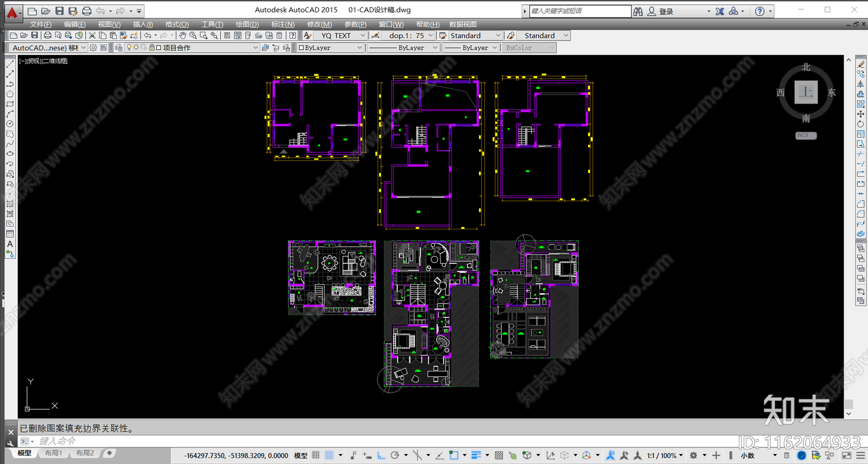
Task: Select Move tool in modify toolbar
Action: coord(861,114)
